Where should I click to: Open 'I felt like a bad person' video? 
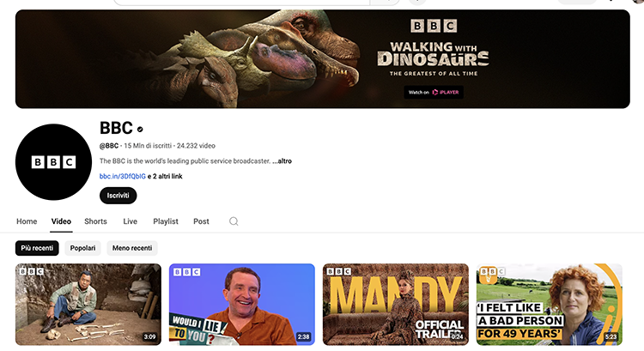(550, 304)
